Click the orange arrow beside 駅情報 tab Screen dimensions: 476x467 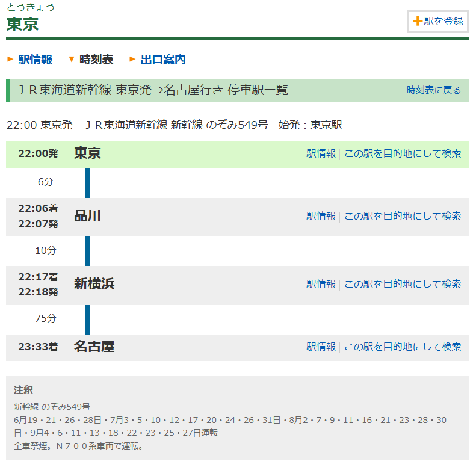point(10,59)
